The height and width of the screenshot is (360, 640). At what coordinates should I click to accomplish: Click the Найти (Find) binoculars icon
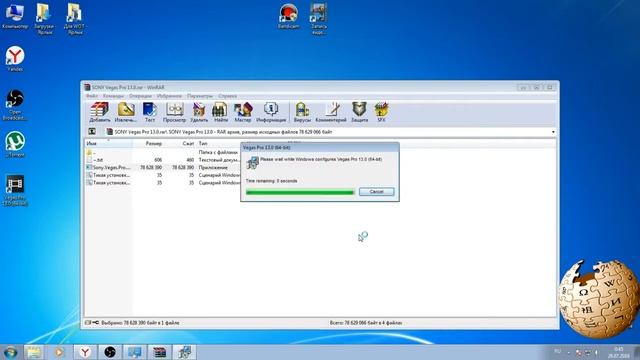tap(220, 112)
